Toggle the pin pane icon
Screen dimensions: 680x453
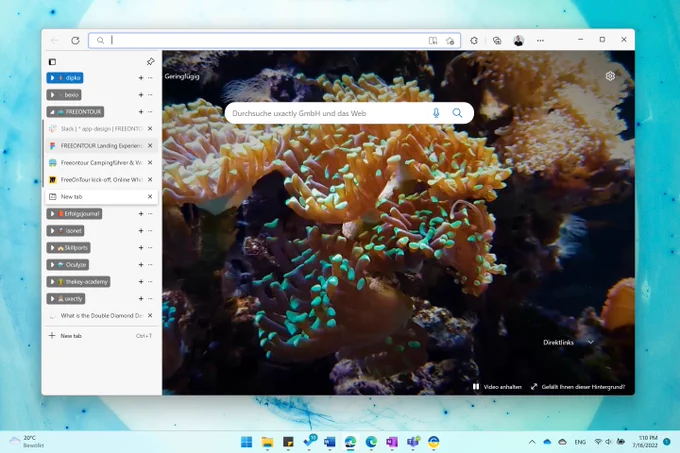pos(150,62)
